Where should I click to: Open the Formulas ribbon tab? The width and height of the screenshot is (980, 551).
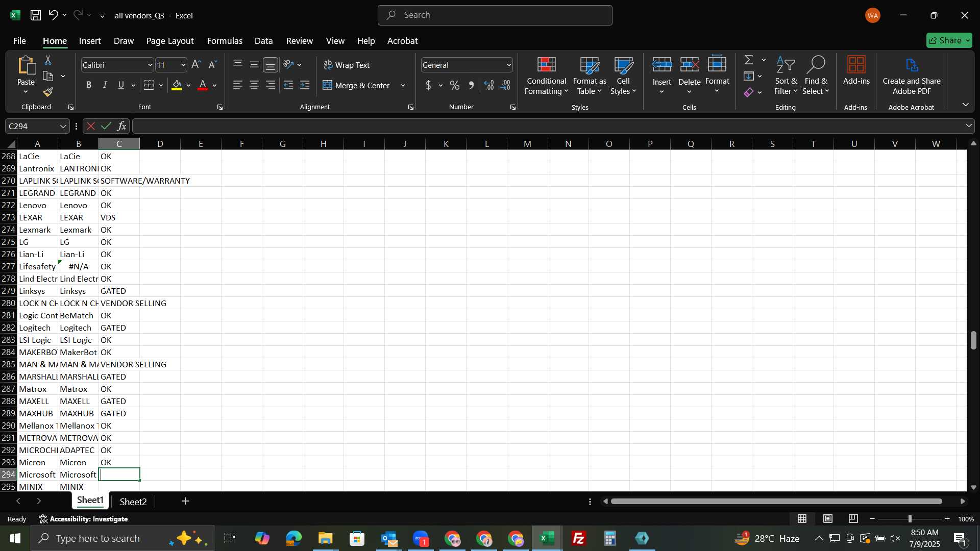tap(225, 41)
